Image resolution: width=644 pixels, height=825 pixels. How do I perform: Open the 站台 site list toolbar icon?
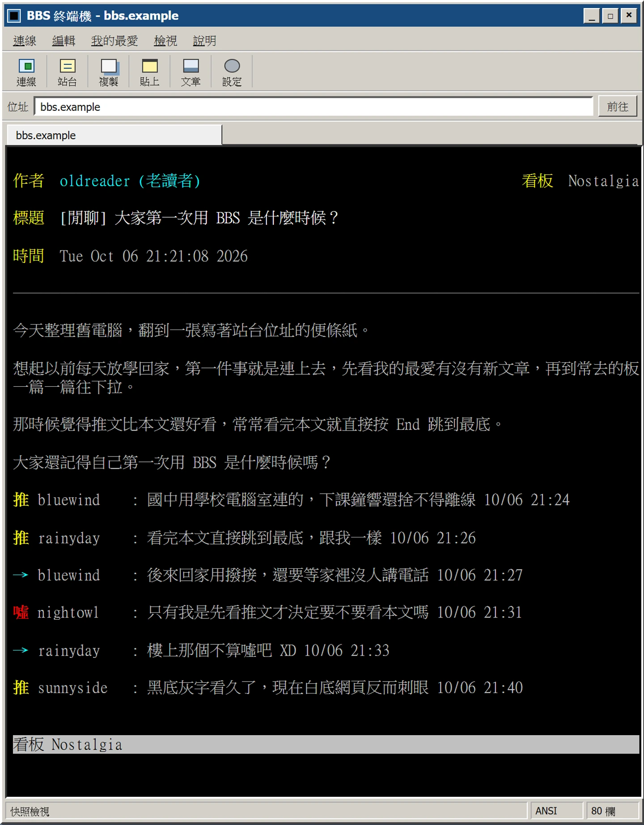[x=68, y=72]
